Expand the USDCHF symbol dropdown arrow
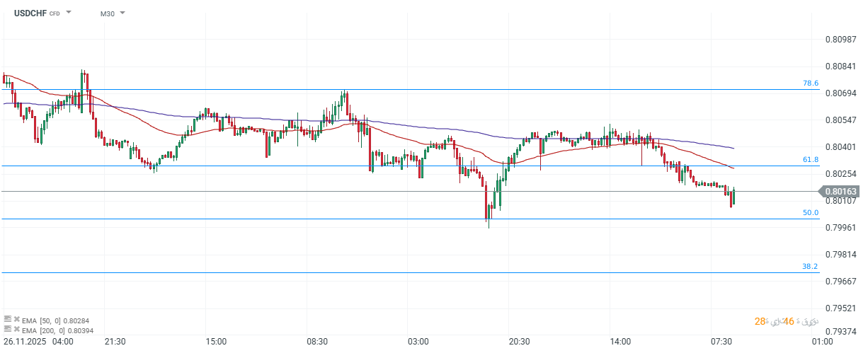This screenshot has width=868, height=353. tap(69, 13)
